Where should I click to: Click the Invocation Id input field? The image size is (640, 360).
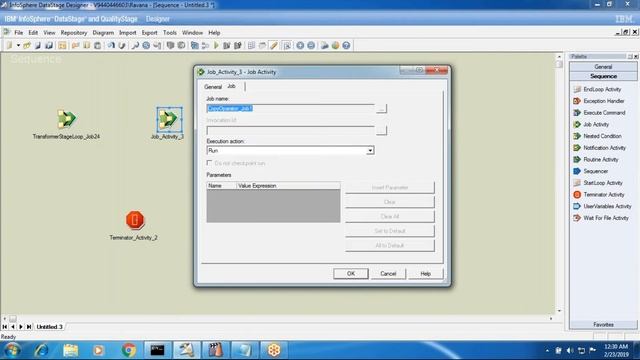290,130
